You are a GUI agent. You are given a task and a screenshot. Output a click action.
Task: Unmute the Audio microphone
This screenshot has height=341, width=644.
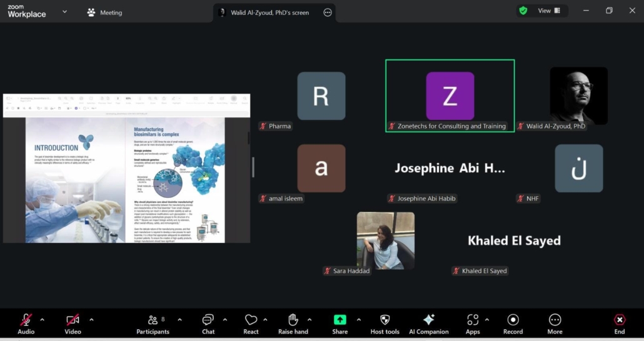coord(26,324)
